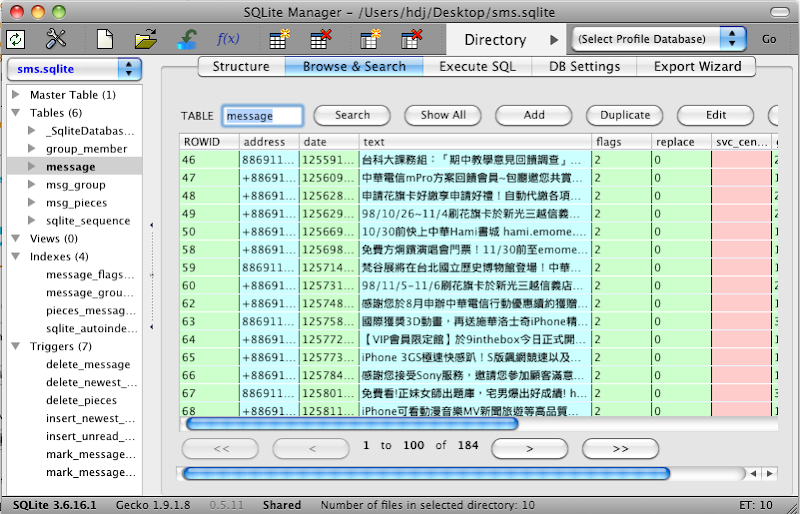Expand the sqlite_sequence table node
Screen dimensions: 800x514
coord(32,220)
